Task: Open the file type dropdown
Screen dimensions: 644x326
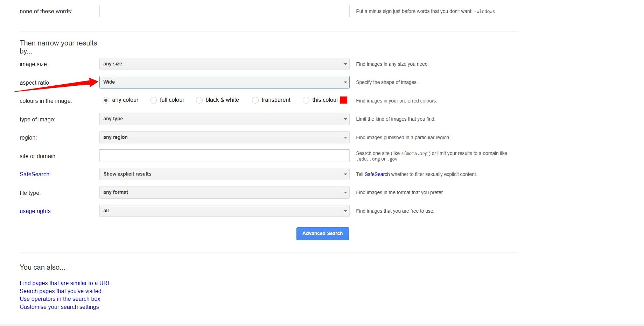Action: [x=224, y=192]
